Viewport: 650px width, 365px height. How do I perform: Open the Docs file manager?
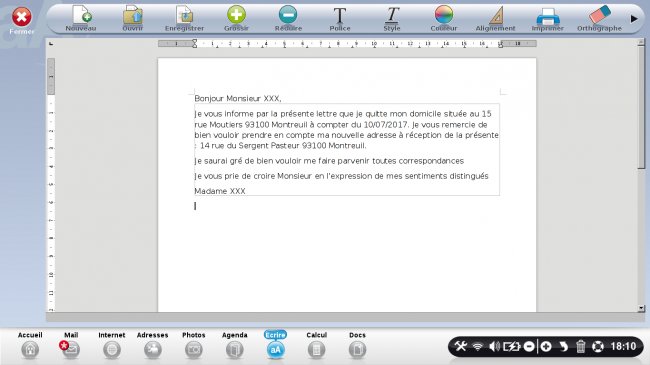[357, 345]
